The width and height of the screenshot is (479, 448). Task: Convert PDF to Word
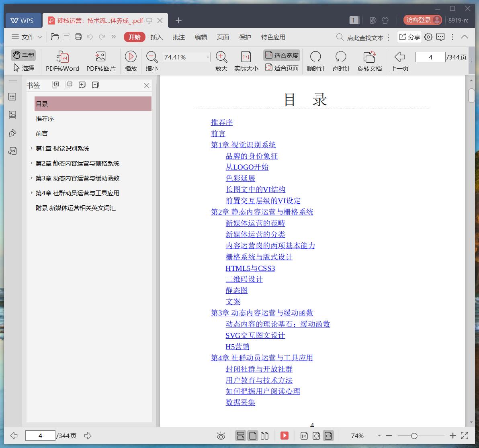[x=62, y=61]
